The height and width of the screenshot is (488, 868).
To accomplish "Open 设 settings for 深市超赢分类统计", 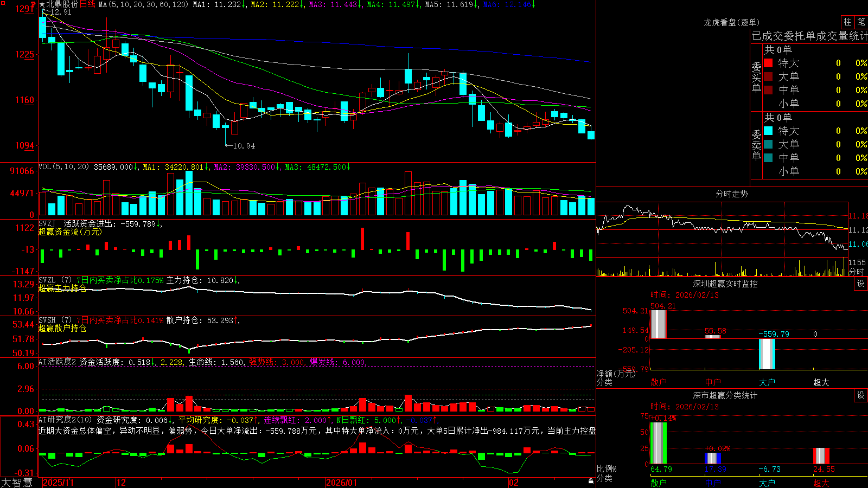I will click(861, 395).
